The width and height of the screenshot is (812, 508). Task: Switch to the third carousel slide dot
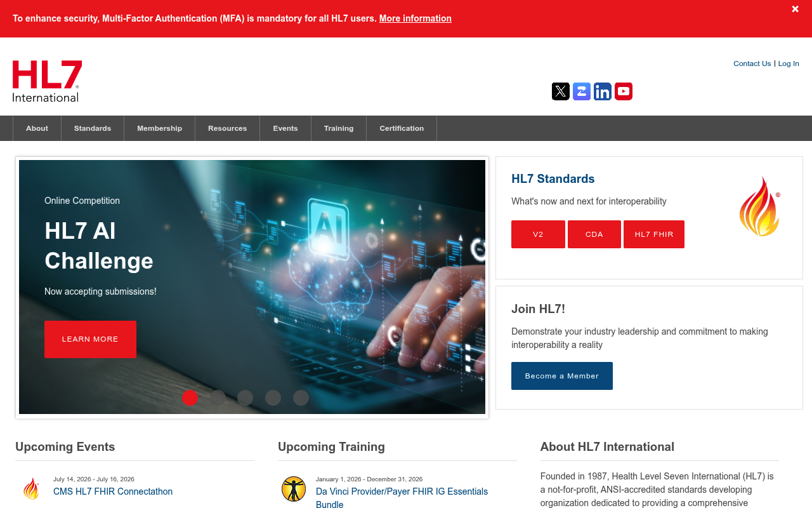click(245, 398)
